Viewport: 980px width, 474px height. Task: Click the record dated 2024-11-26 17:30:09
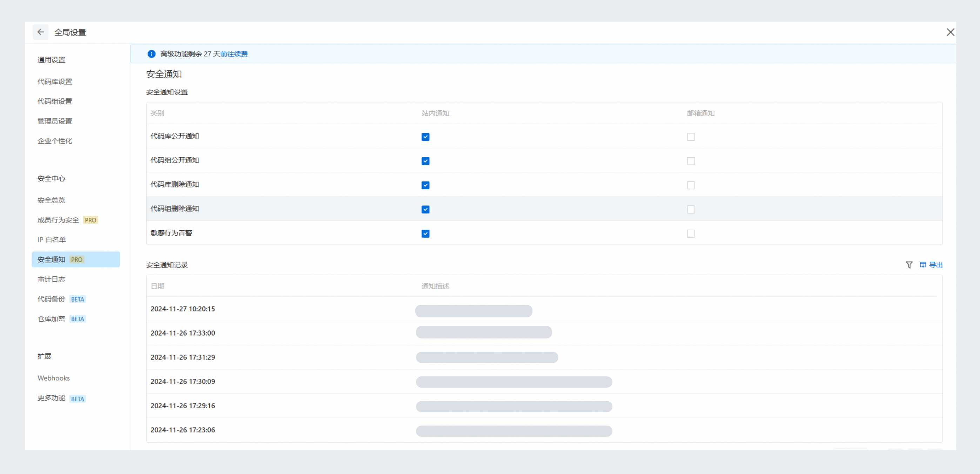(544, 382)
